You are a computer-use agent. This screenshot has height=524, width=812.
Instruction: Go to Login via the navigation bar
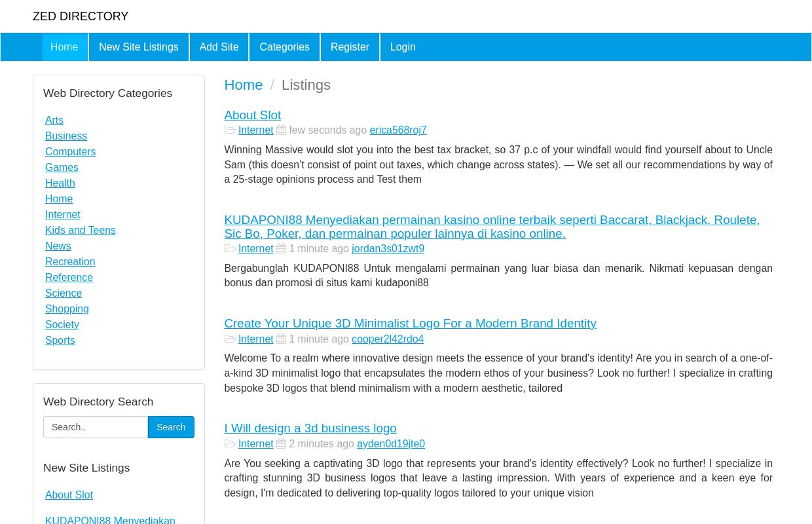402,47
